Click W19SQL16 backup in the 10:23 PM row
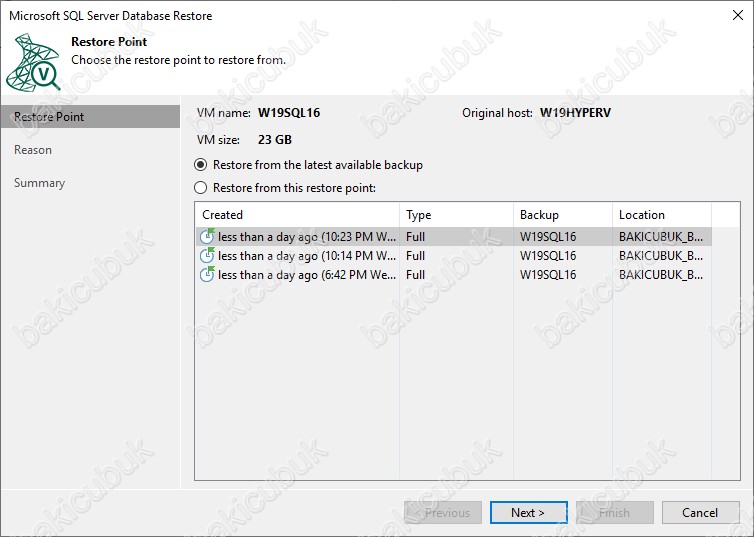Image resolution: width=754 pixels, height=537 pixels. click(548, 237)
